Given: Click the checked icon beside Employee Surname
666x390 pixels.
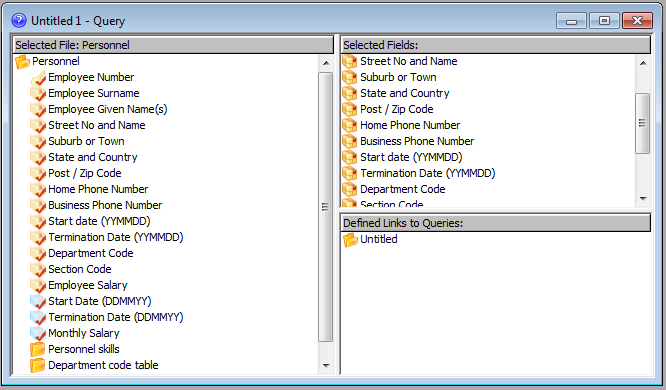Looking at the screenshot, I should pos(38,93).
